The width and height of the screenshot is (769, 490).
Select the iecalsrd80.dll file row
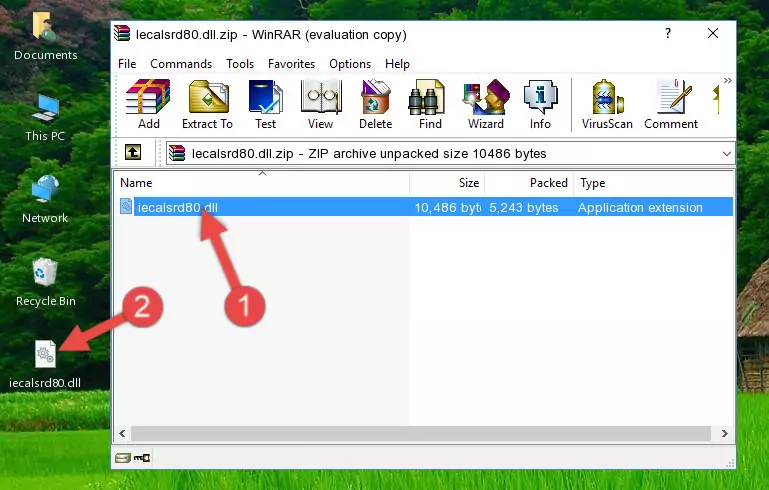point(426,207)
